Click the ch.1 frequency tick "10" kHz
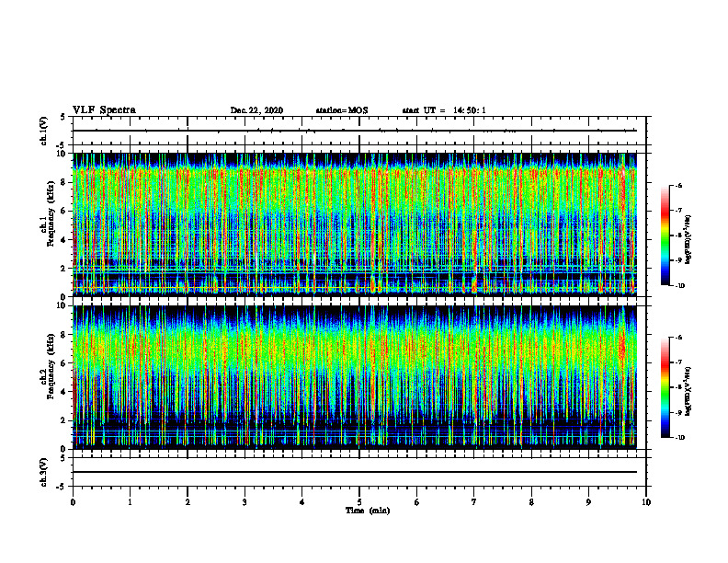This screenshot has width=728, height=563. coord(63,154)
